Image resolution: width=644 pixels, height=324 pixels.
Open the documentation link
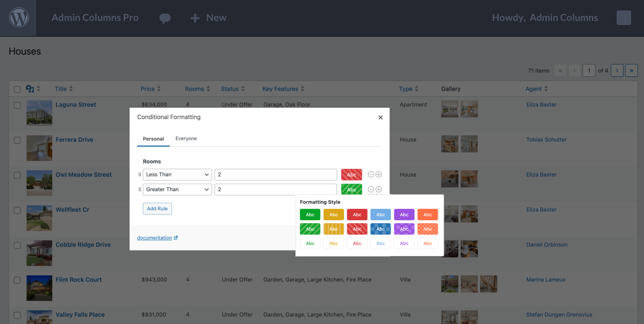(155, 238)
